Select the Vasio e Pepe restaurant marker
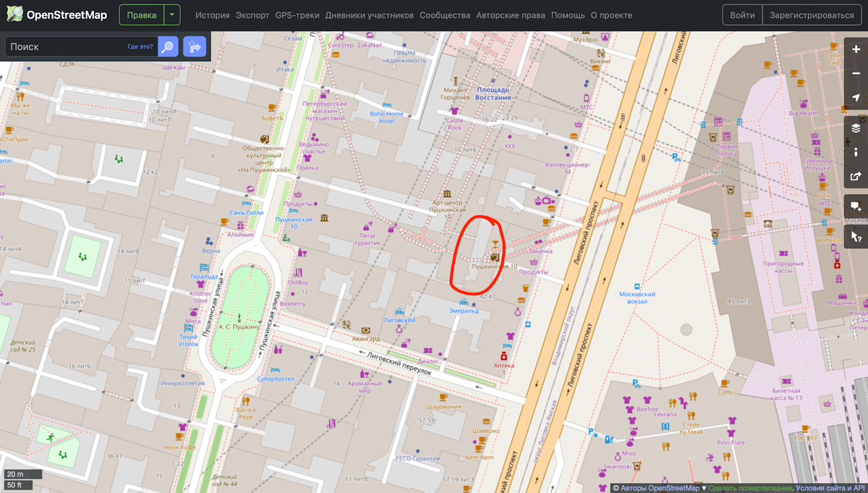 click(x=246, y=400)
